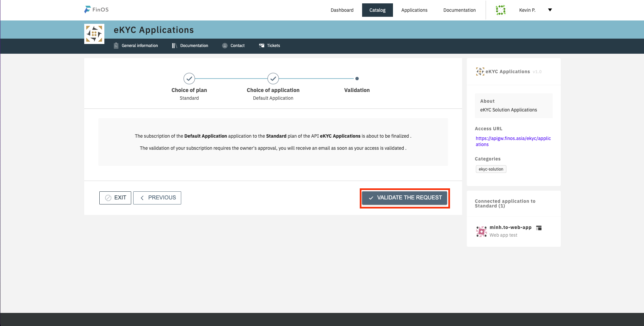Open the Tickets tab

pos(269,46)
